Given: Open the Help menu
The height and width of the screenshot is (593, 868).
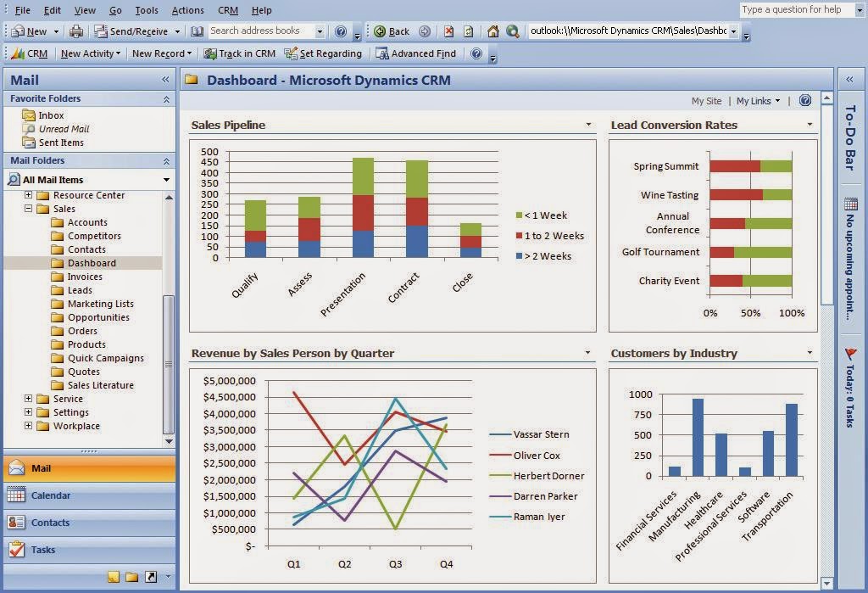Looking at the screenshot, I should point(261,10).
